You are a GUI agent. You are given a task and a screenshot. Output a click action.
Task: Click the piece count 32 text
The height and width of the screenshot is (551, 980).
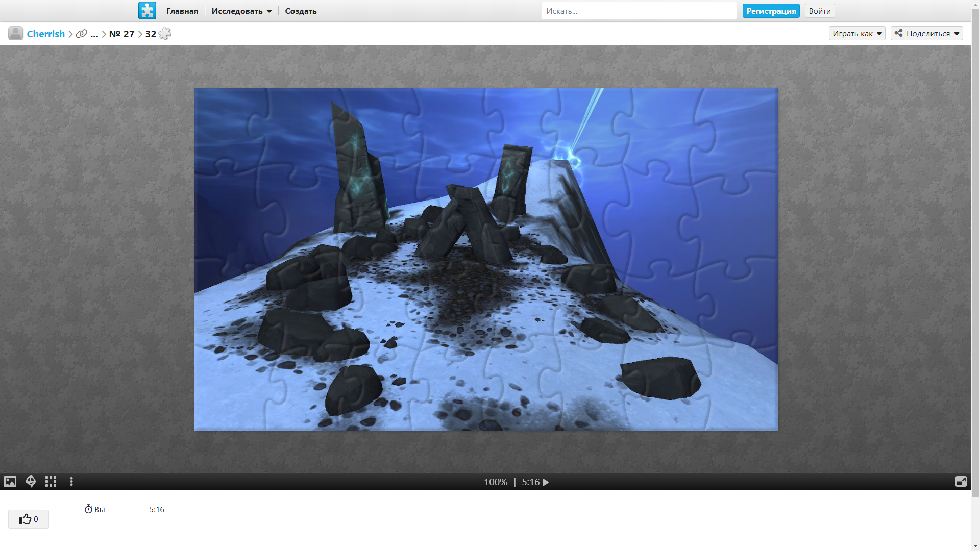(151, 34)
